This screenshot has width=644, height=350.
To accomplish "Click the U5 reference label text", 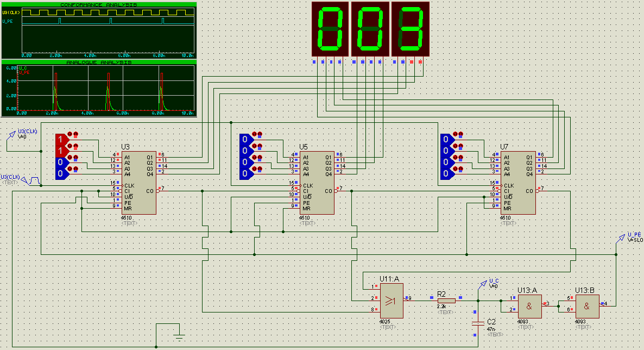I will pos(303,147).
